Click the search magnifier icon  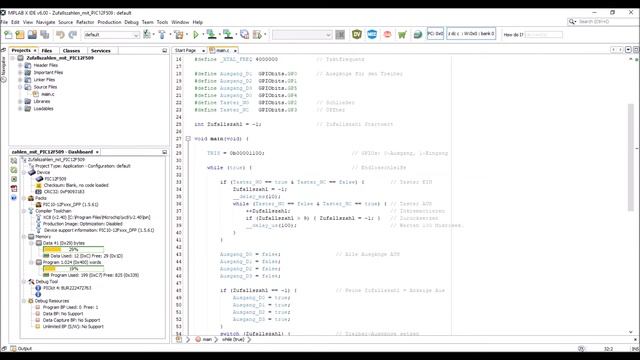click(x=572, y=22)
